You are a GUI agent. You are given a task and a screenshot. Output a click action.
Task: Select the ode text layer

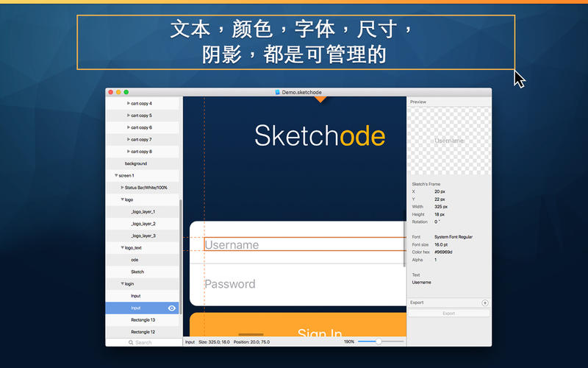click(x=143, y=260)
